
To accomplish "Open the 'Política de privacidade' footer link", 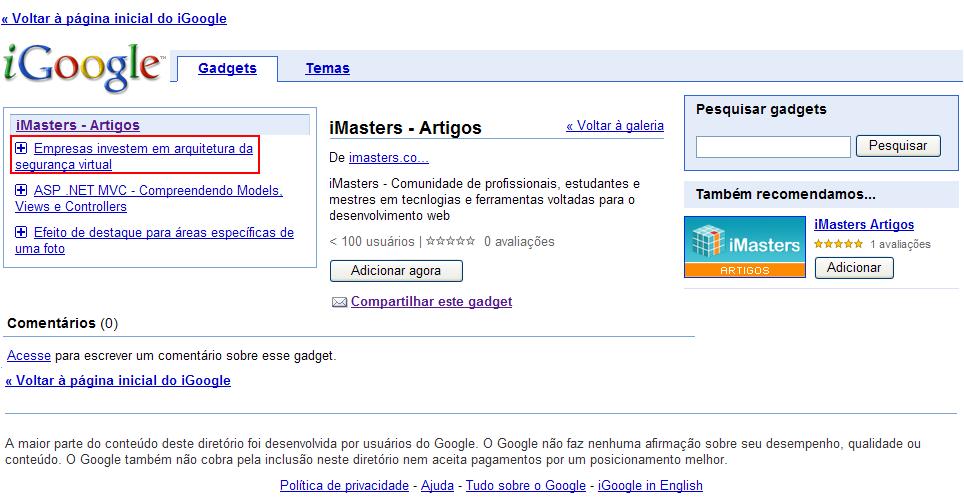I will click(x=344, y=485).
